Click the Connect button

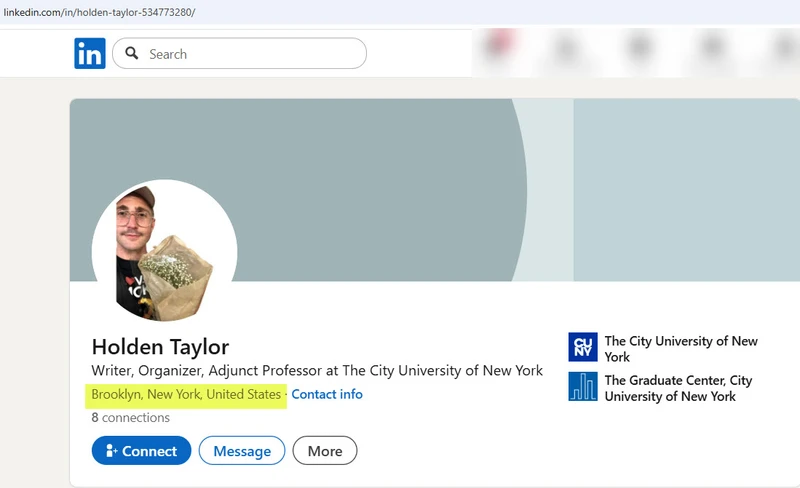point(141,451)
